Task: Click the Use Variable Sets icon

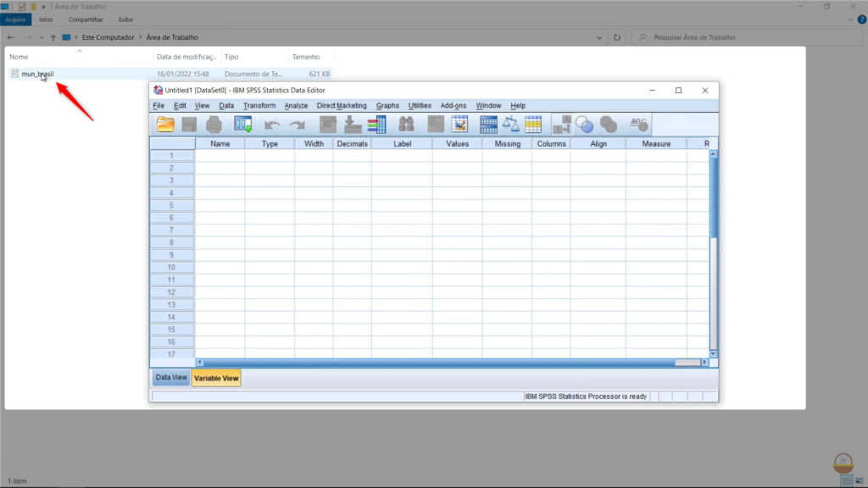Action: (585, 125)
